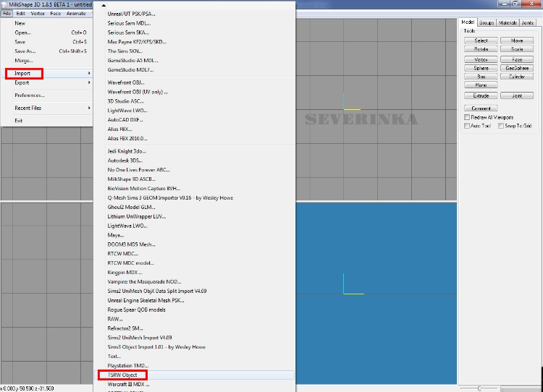Choose TSRW Object from import list
Image resolution: width=543 pixels, height=392 pixels.
(122, 375)
